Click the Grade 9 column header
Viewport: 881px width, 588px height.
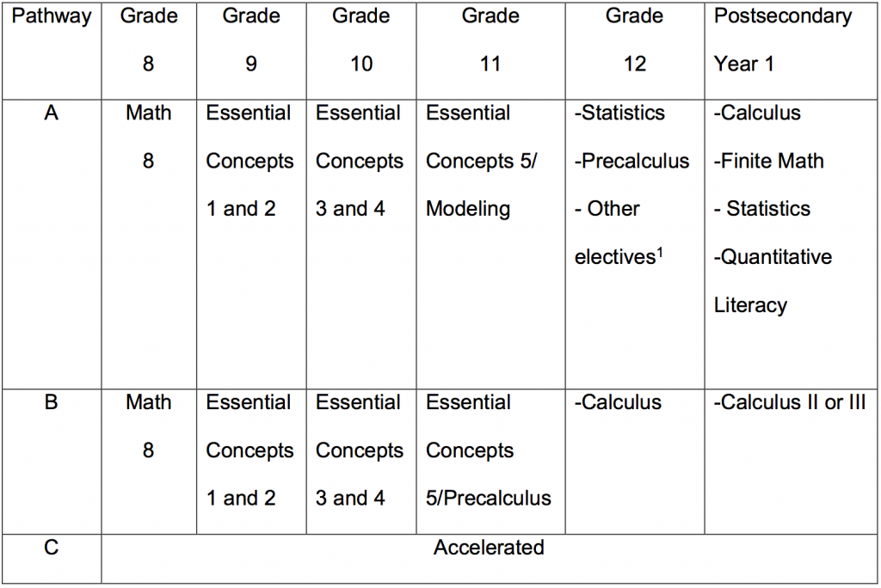(x=250, y=40)
